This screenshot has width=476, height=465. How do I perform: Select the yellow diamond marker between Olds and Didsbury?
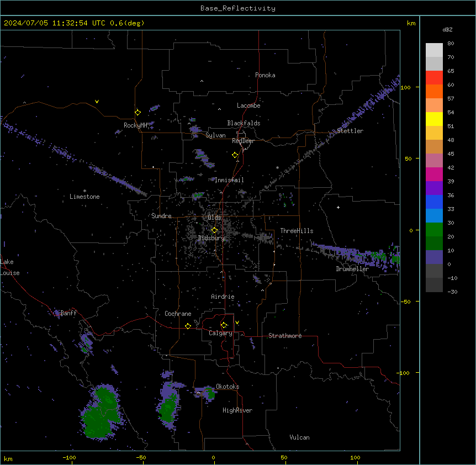(215, 230)
